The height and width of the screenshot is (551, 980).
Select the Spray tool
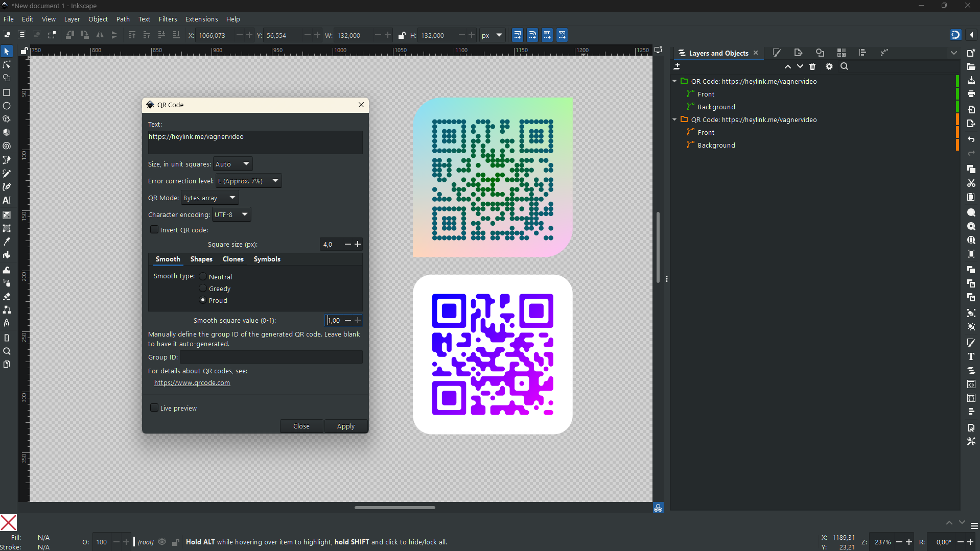click(x=7, y=283)
